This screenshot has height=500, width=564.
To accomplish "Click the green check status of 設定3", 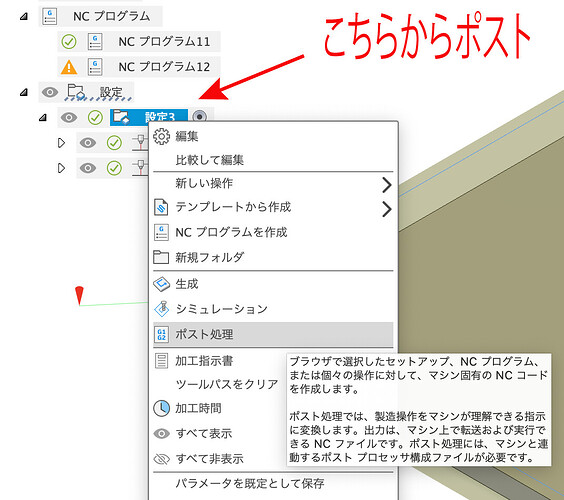I will pos(95,117).
